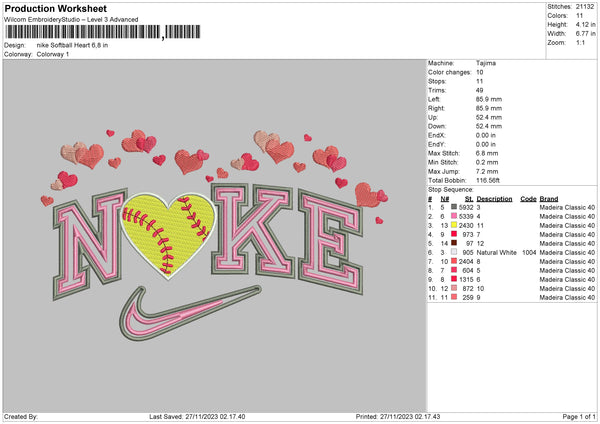Select the swatch with 604 stitches
The image size is (600, 424).
point(454,270)
